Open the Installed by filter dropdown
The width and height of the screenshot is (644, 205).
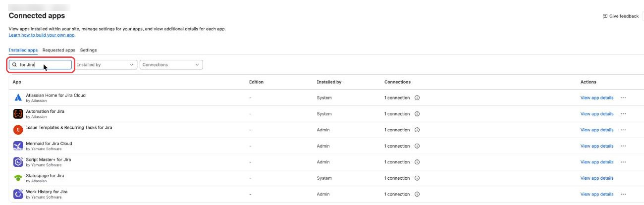[106, 65]
